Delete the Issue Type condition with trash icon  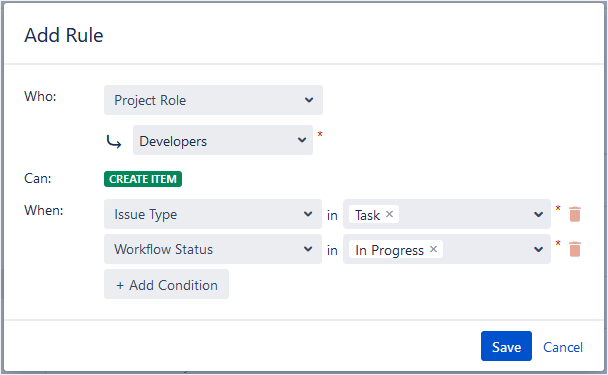pyautogui.click(x=575, y=214)
